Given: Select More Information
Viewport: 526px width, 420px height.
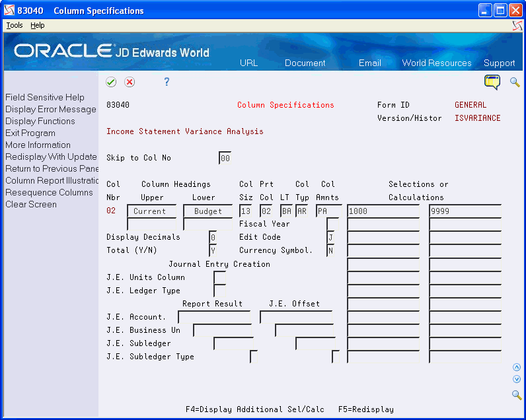Looking at the screenshot, I should pos(38,145).
